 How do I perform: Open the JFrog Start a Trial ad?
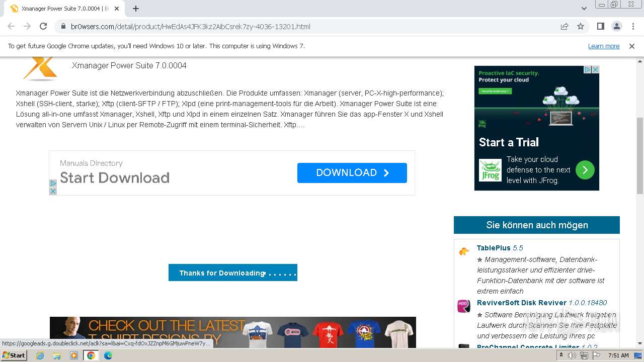pyautogui.click(x=509, y=142)
